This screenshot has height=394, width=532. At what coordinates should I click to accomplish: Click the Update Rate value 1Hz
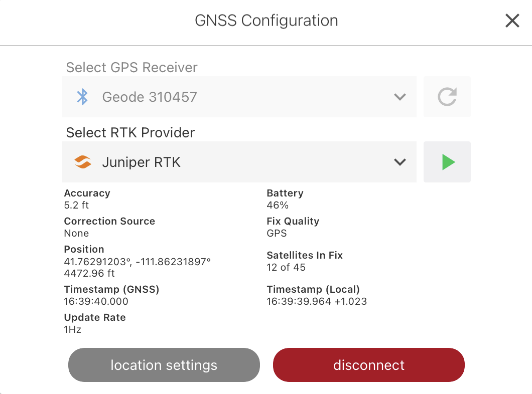pos(73,329)
